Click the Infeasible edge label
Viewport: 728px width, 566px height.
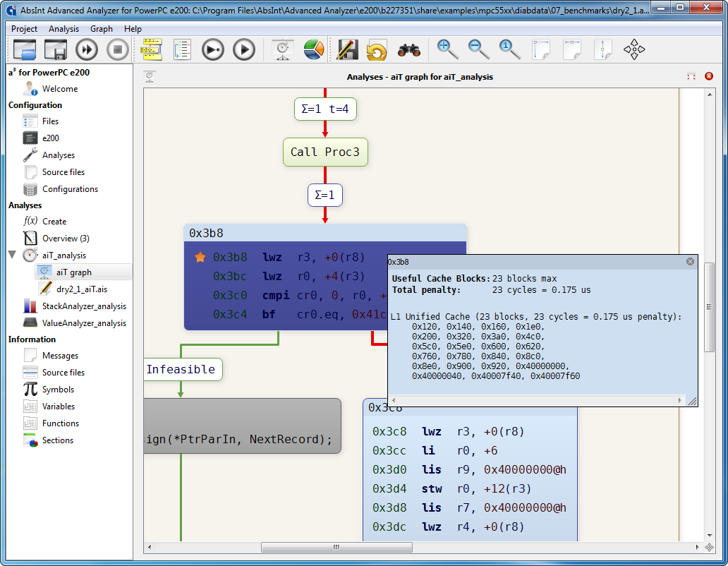tap(183, 370)
